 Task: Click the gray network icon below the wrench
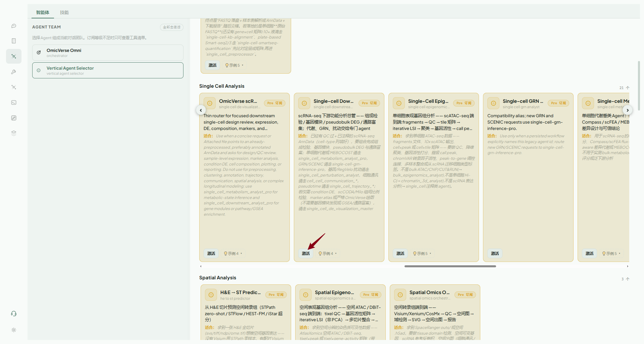click(14, 87)
